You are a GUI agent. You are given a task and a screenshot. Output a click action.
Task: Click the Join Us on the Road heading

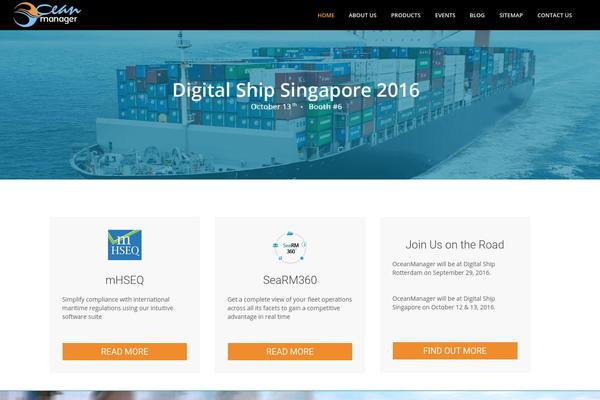(455, 245)
